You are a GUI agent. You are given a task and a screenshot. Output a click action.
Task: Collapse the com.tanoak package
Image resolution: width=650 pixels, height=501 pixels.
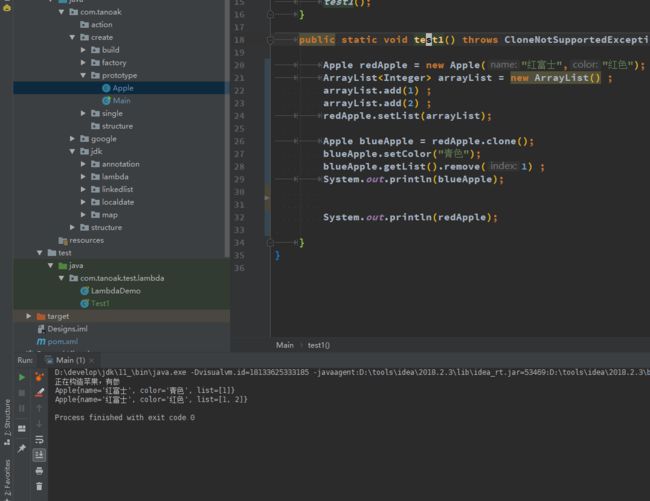click(x=61, y=12)
